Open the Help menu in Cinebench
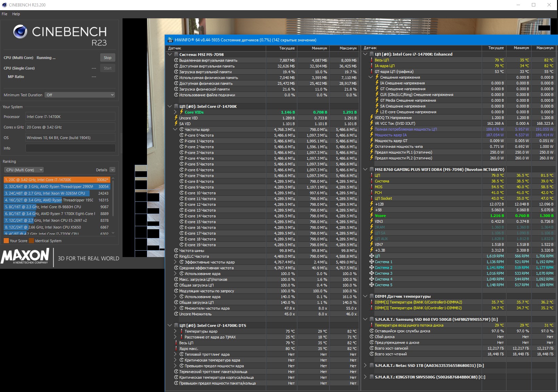Screen dimensions: 558x392 (16, 14)
